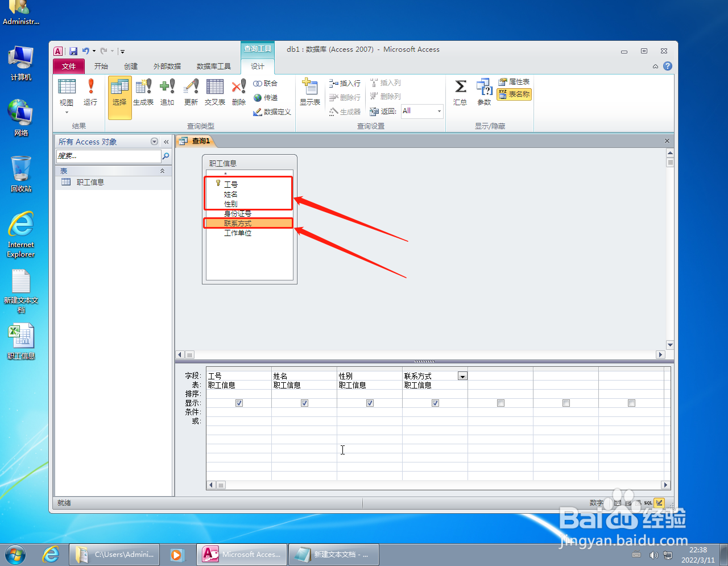Choose Append (追加) query type
Viewport: 728px width, 566px height.
point(167,92)
